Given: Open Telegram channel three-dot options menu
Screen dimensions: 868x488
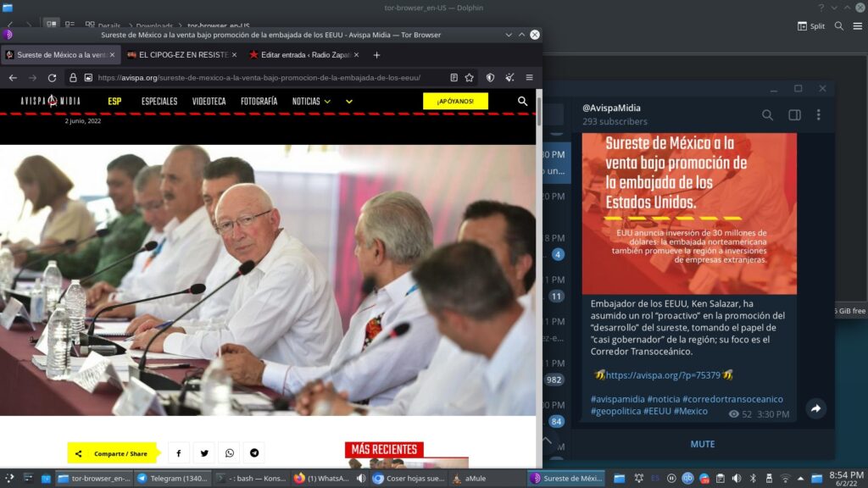Looking at the screenshot, I should [818, 114].
